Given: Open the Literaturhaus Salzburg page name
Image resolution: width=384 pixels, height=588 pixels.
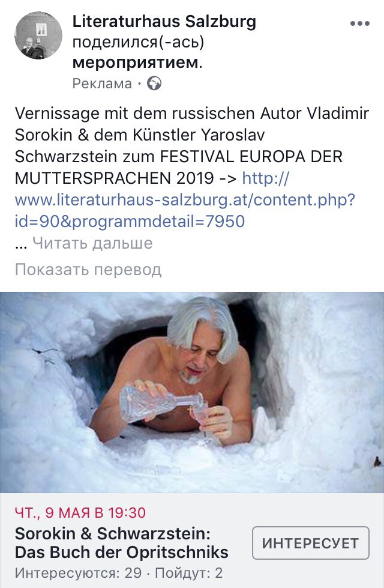Looking at the screenshot, I should [164, 21].
